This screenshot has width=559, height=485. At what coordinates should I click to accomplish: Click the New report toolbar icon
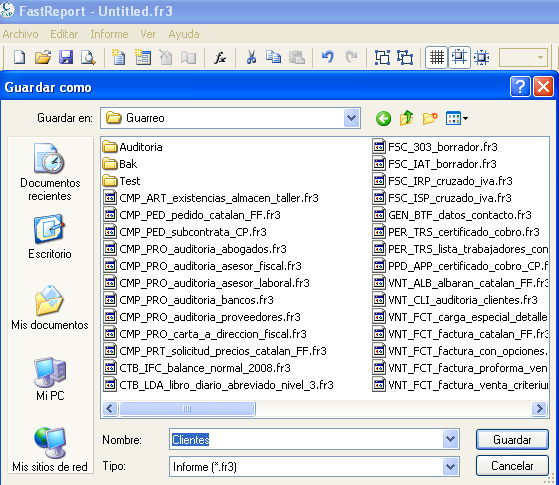pyautogui.click(x=20, y=57)
